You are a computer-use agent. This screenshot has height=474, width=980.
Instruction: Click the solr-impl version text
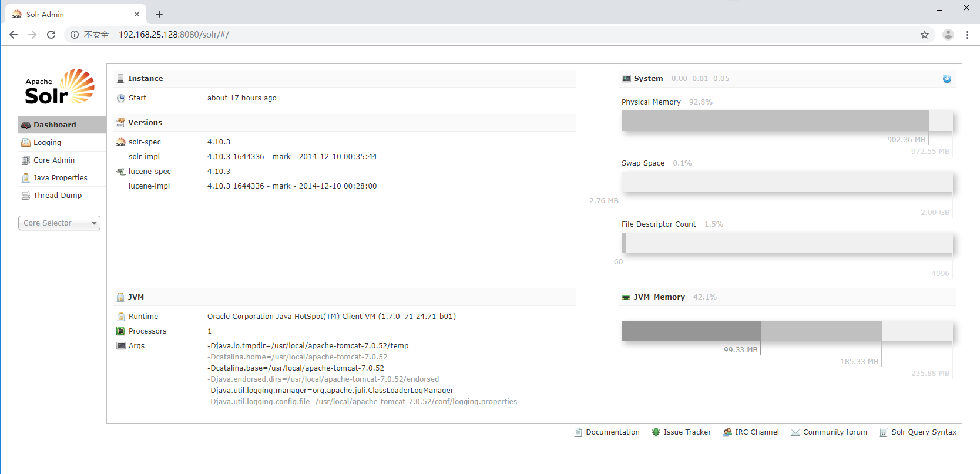click(292, 157)
